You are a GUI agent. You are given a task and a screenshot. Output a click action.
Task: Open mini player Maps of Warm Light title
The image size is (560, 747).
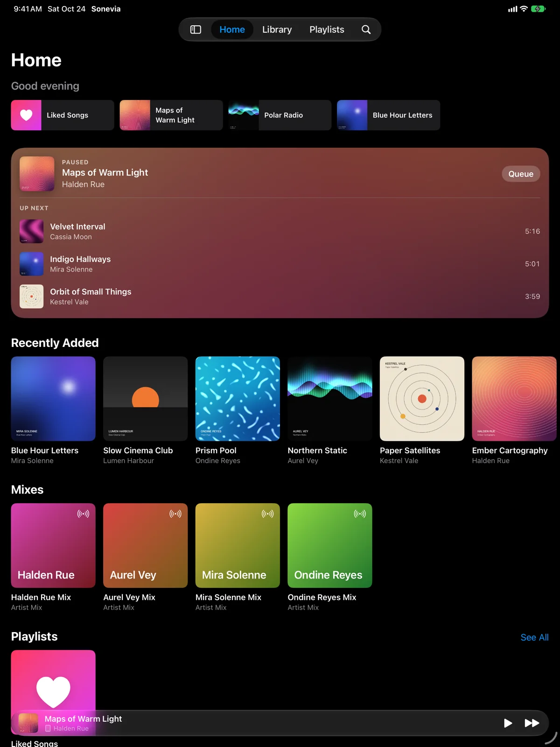click(x=83, y=719)
